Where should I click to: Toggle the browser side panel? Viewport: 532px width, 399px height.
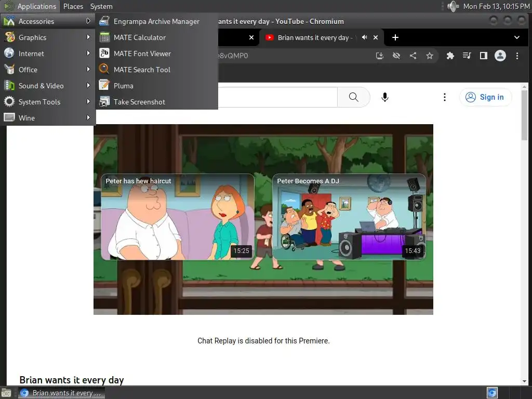[484, 56]
